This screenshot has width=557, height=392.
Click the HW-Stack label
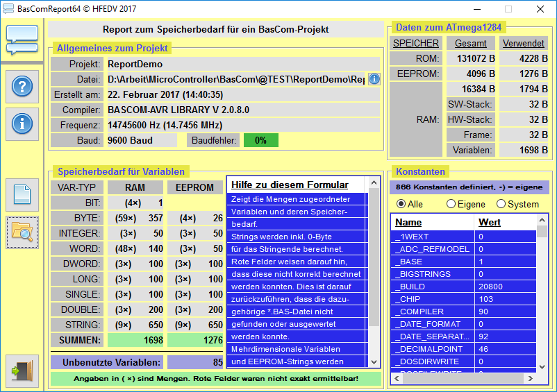click(470, 119)
